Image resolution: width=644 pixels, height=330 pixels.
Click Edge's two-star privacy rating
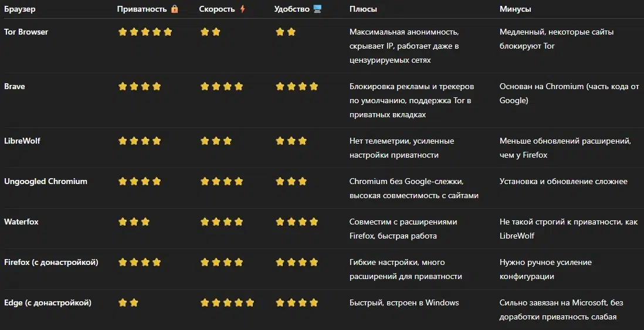pyautogui.click(x=128, y=303)
